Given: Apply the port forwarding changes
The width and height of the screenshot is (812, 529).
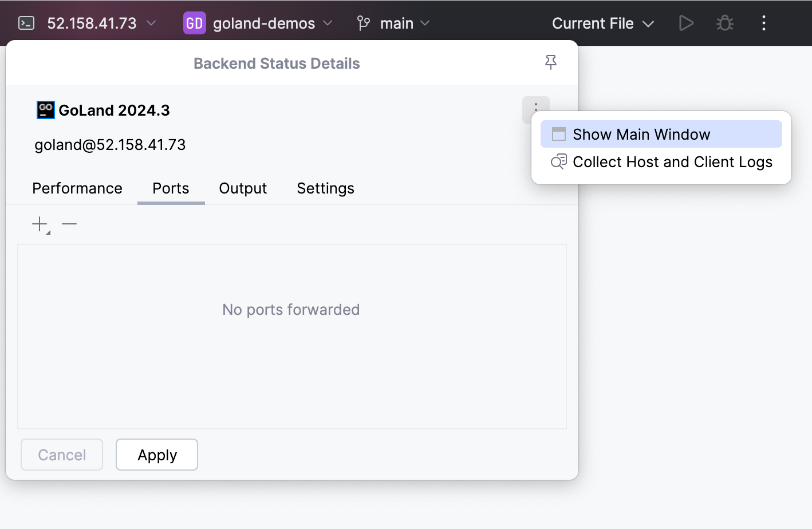Looking at the screenshot, I should [156, 454].
